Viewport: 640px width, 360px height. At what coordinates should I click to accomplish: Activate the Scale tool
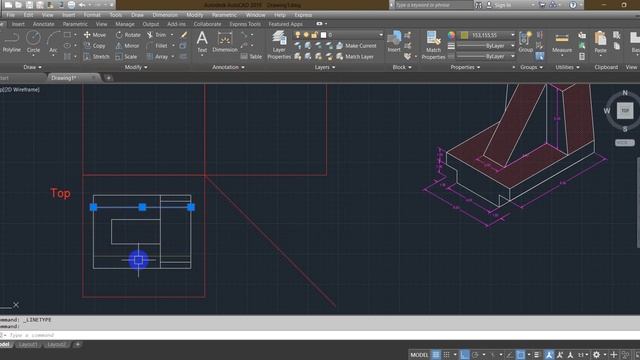click(126, 57)
